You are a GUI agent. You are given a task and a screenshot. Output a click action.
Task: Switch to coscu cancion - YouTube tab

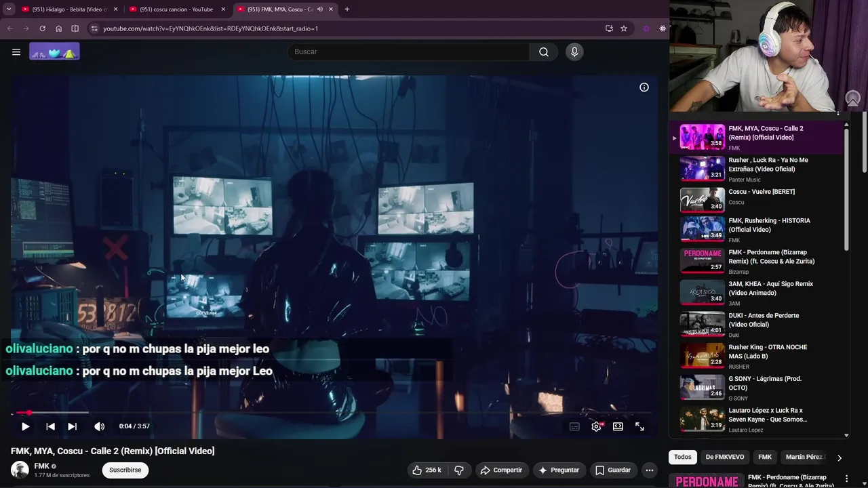pos(176,9)
